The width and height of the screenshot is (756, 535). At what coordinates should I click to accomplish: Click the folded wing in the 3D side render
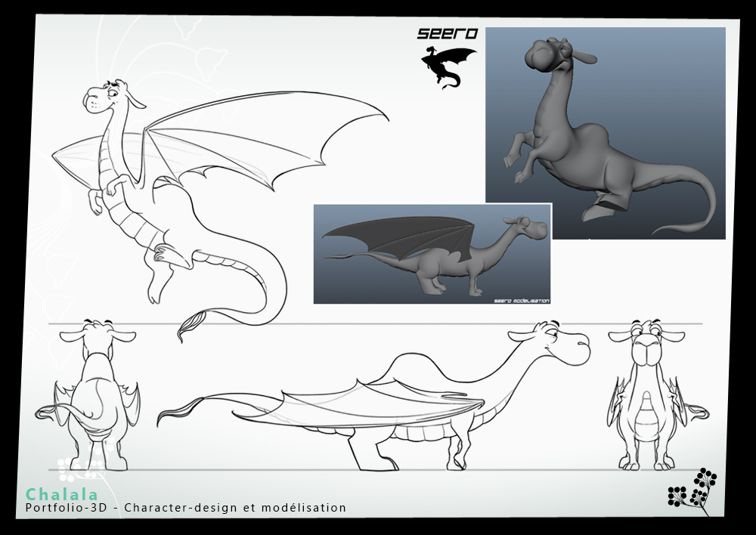pos(393,238)
